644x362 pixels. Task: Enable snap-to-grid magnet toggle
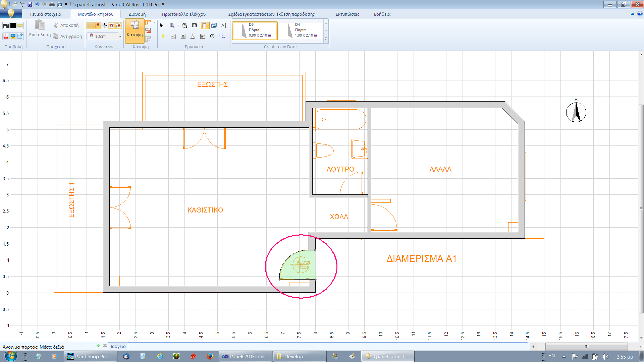pos(97,25)
